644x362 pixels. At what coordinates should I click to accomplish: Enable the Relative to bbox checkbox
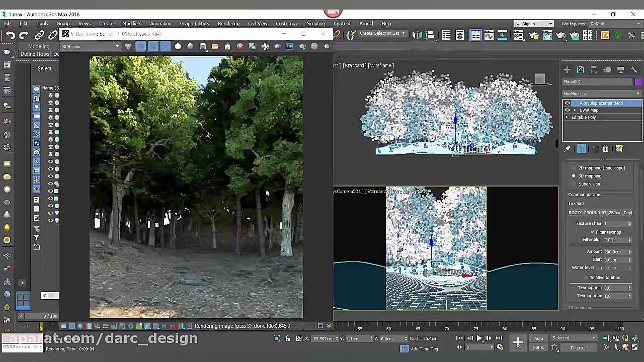586,278
